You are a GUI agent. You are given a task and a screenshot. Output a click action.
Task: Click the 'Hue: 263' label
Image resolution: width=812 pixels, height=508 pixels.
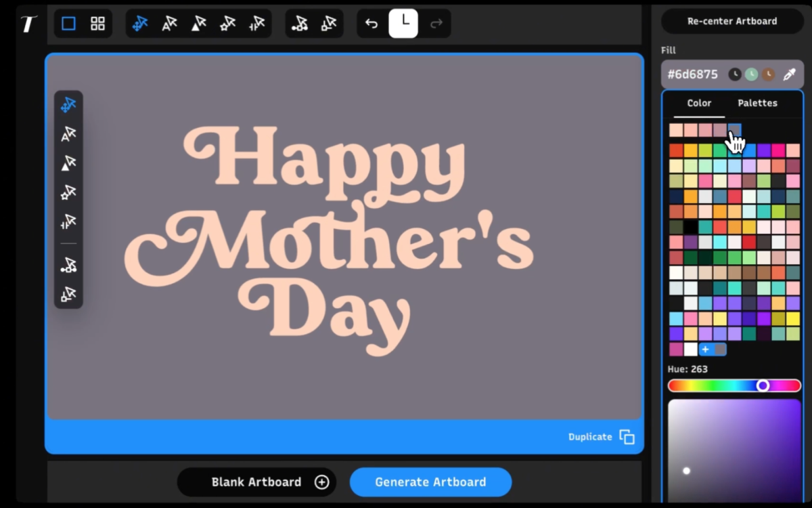(687, 369)
